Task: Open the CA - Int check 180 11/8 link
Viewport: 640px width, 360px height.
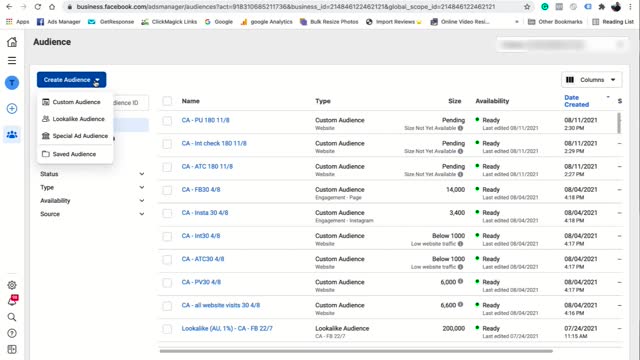Action: click(x=214, y=143)
